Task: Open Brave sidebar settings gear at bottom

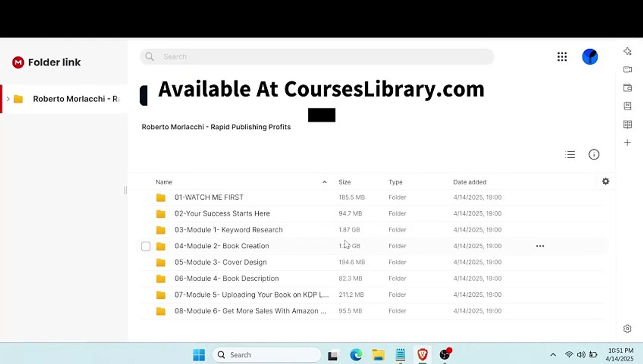Action: click(x=627, y=329)
